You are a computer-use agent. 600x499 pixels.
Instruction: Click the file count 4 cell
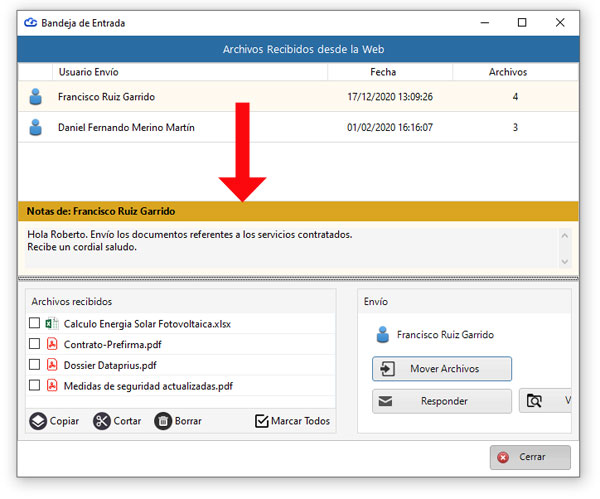point(515,97)
